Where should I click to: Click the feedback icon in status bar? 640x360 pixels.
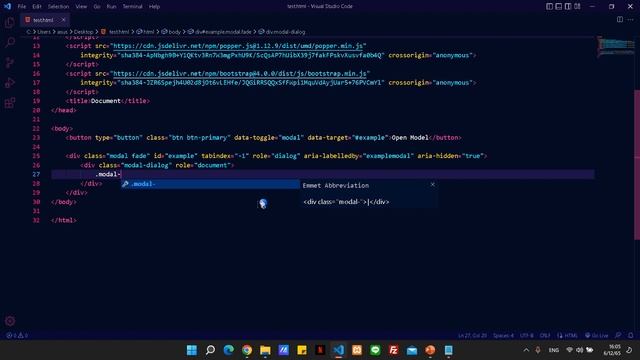pos(618,336)
